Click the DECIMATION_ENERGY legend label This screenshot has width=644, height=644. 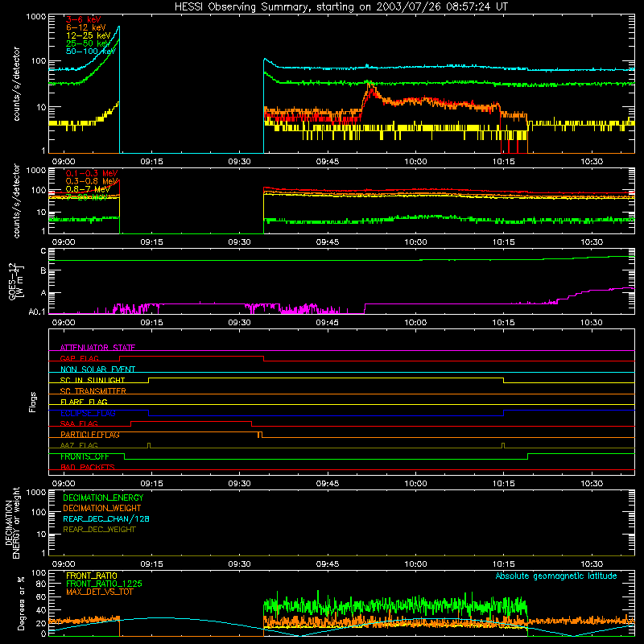click(x=103, y=497)
